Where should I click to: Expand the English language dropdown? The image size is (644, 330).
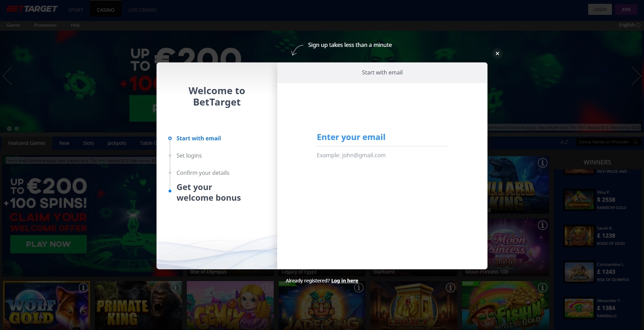[629, 25]
